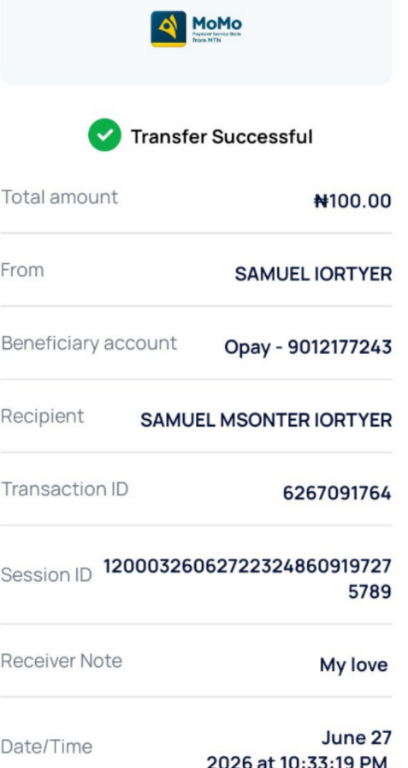Select the ₦100.00 amount value
This screenshot has height=768, width=408.
point(353,201)
